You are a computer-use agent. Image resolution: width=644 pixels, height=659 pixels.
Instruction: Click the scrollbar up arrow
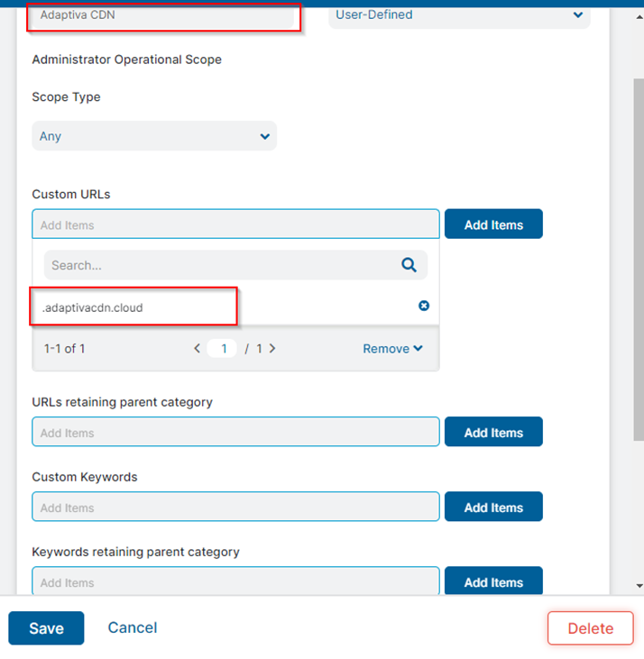(x=639, y=17)
